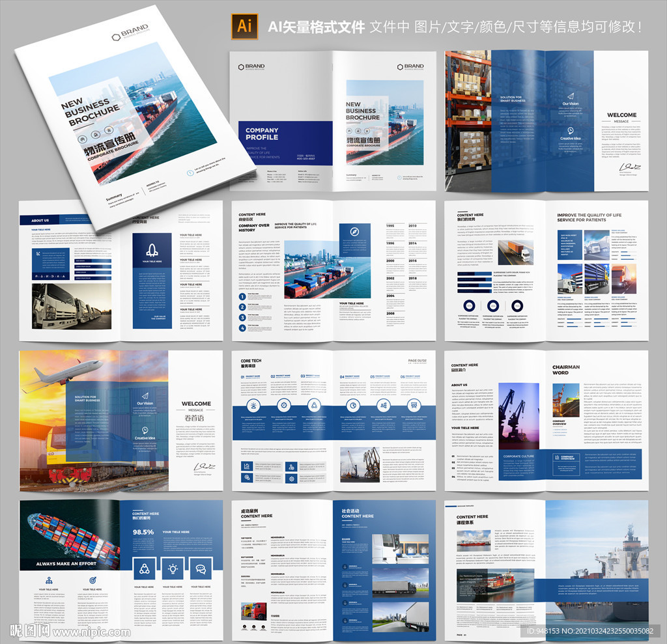This screenshot has width=667, height=644.
Task: Click the lightbulb square icon
Action: (173, 568)
